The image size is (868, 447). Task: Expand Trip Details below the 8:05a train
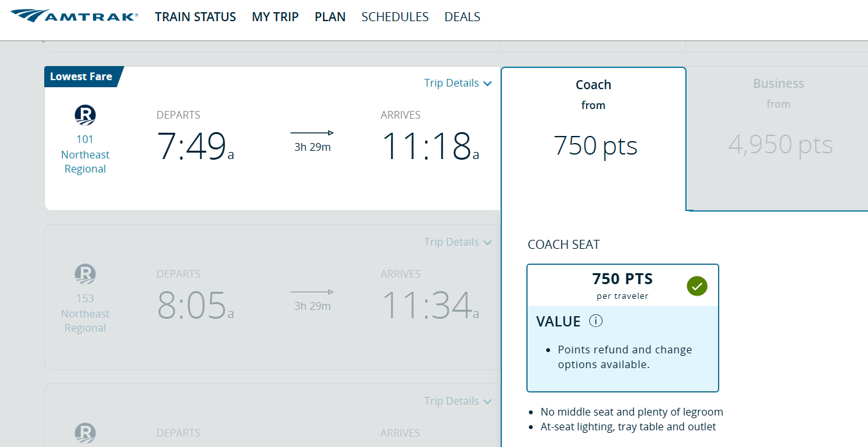[458, 401]
